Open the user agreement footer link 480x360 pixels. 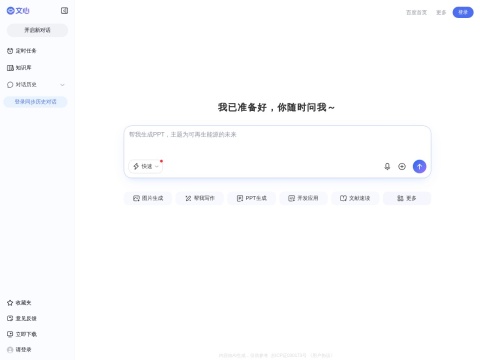pyautogui.click(x=321, y=355)
